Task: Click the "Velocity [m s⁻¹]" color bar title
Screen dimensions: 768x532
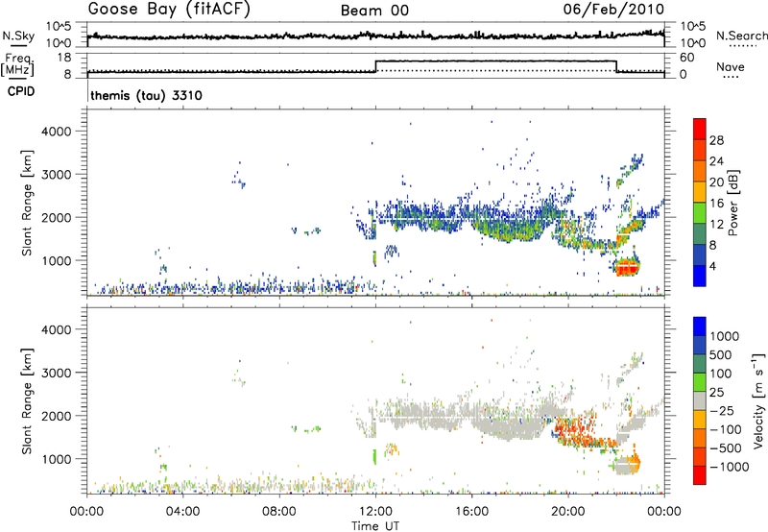Action: pyautogui.click(x=758, y=400)
